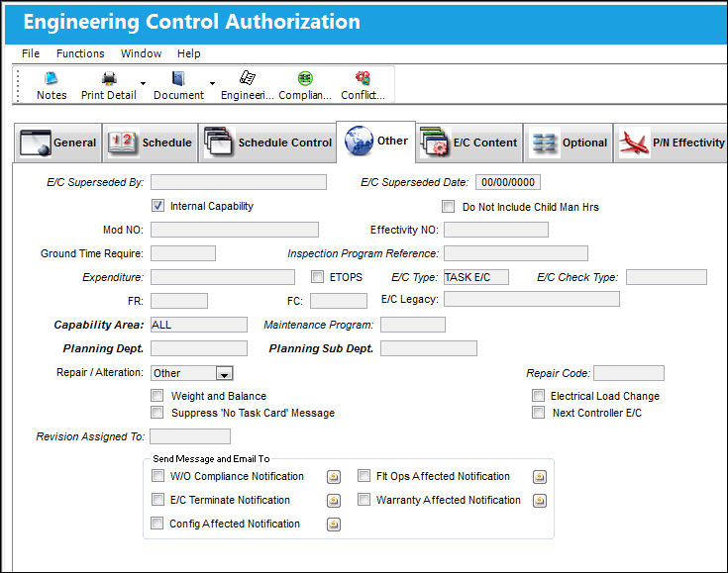Click the Engineering toolbar icon
Image resolution: width=728 pixels, height=573 pixels.
pyautogui.click(x=248, y=78)
